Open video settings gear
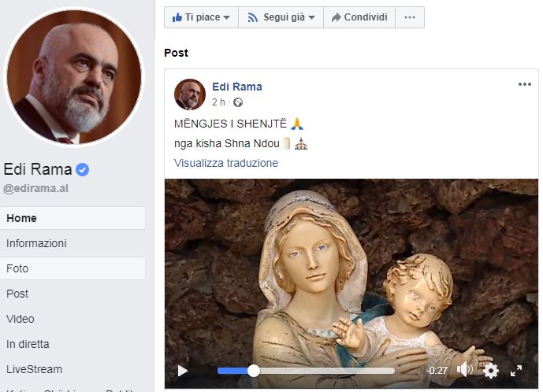Screen dimensions: 543x392 pyautogui.click(x=491, y=370)
